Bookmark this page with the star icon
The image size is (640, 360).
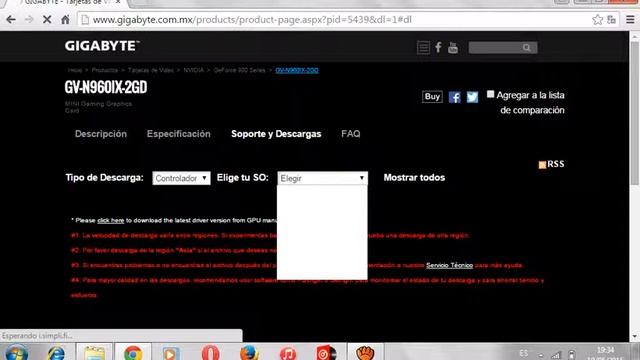(597, 20)
